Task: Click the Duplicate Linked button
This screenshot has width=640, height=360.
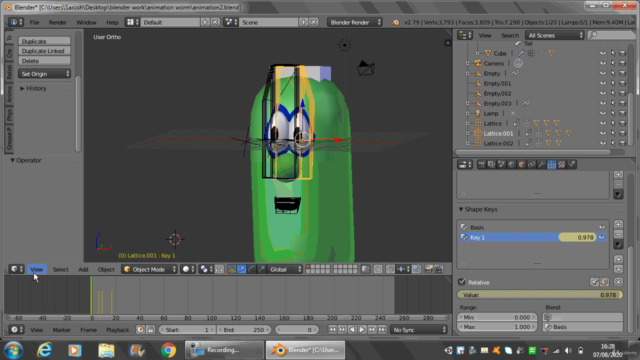Action: (x=44, y=51)
